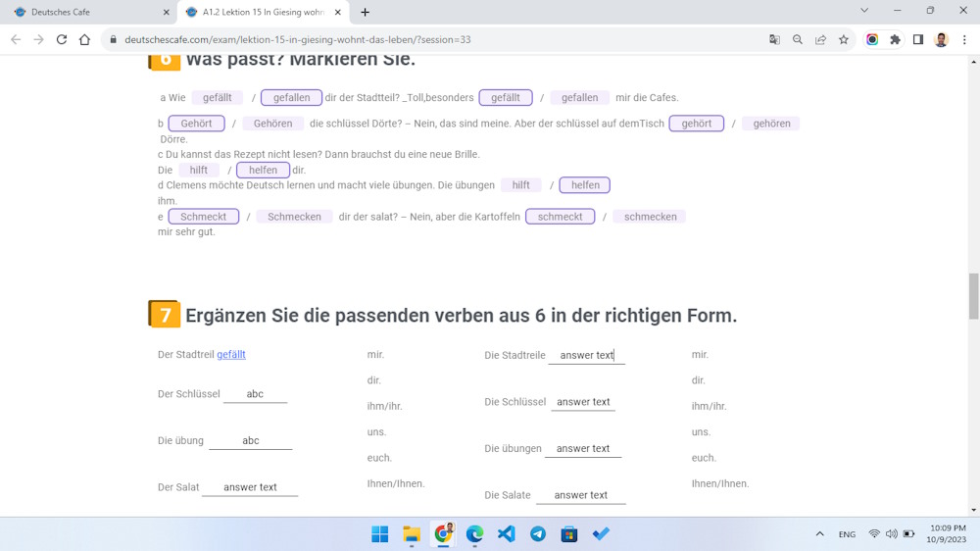Image resolution: width=980 pixels, height=551 pixels.
Task: Share this page icon
Action: 820,39
